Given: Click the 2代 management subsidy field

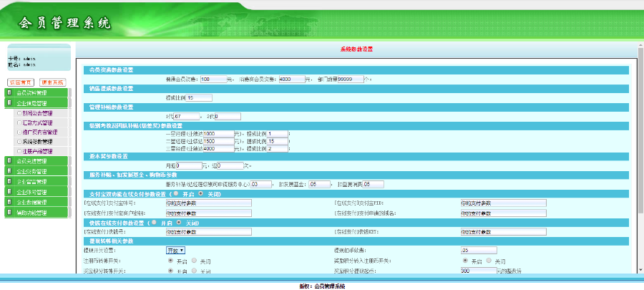Looking at the screenshot, I should [228, 117].
